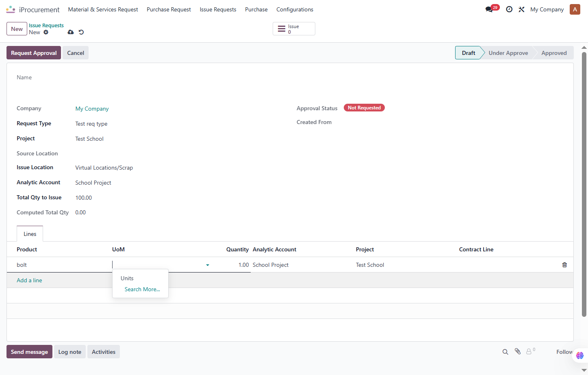Open the gear actions menu beside New
This screenshot has height=375, width=588.
[x=46, y=32]
